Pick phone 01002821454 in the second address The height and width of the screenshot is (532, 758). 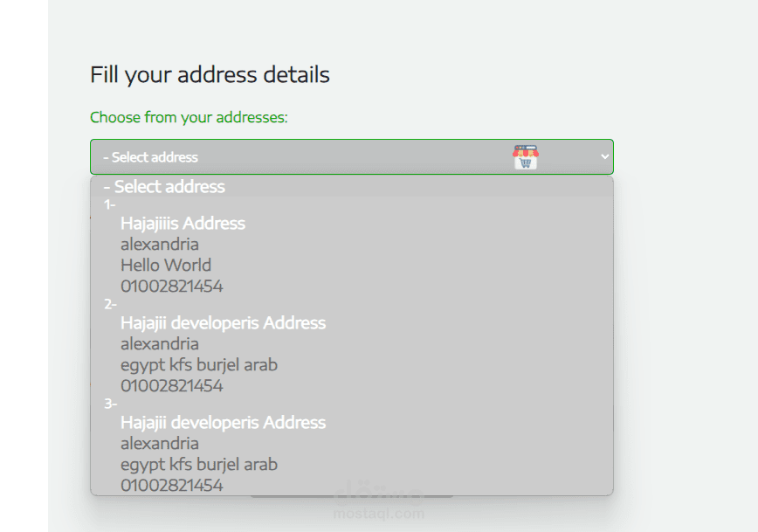(172, 386)
